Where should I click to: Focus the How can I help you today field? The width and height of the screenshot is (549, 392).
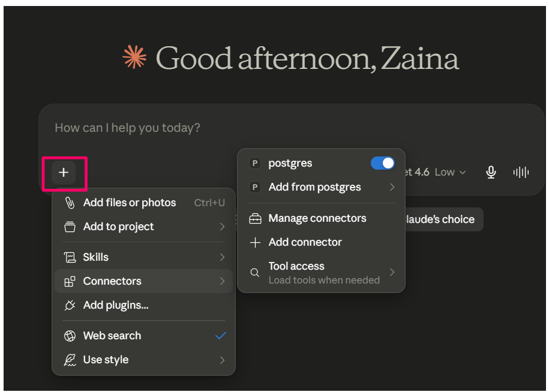290,128
